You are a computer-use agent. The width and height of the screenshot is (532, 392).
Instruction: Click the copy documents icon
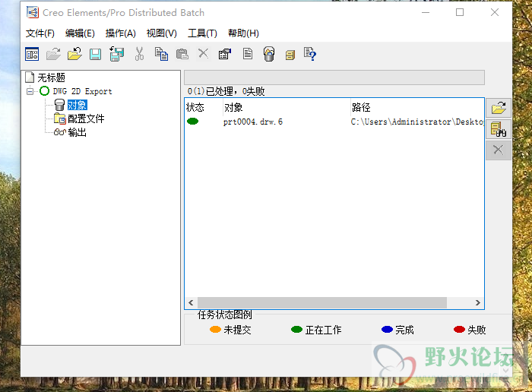[161, 54]
